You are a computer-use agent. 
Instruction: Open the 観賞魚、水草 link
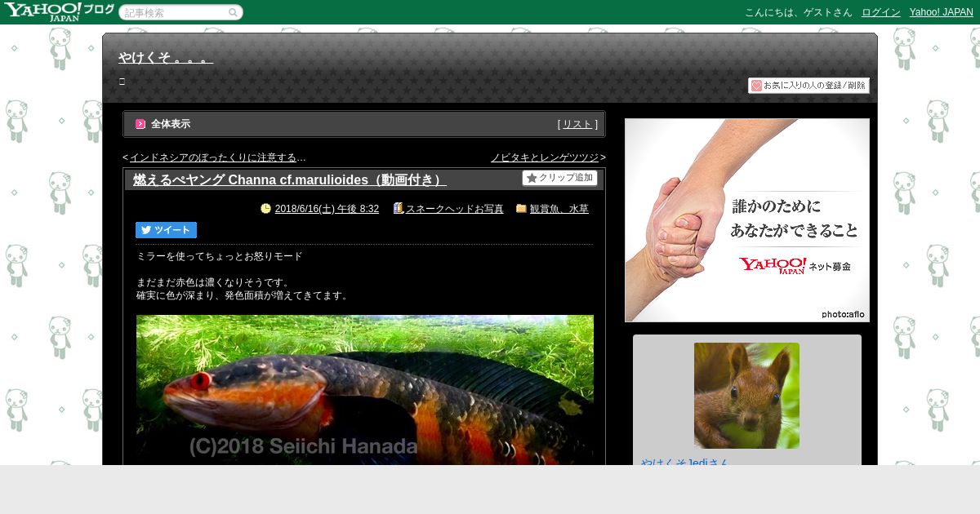point(559,209)
